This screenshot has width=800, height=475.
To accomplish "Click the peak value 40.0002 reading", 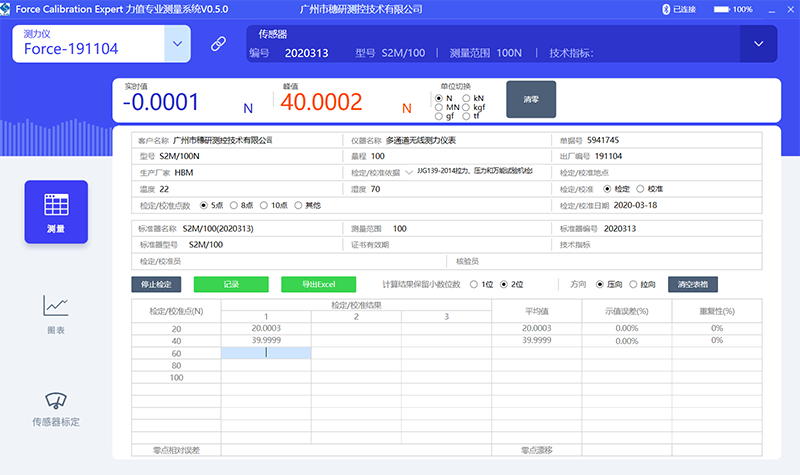I will [321, 102].
